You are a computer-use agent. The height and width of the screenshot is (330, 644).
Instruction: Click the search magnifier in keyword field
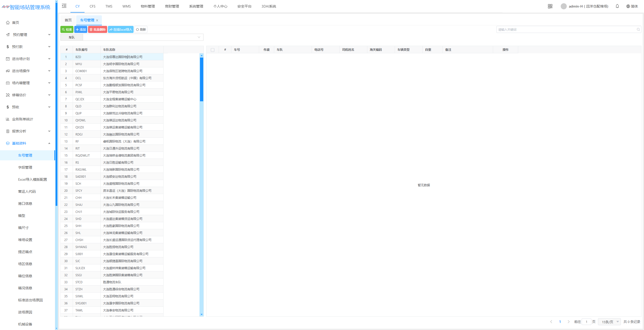[638, 30]
